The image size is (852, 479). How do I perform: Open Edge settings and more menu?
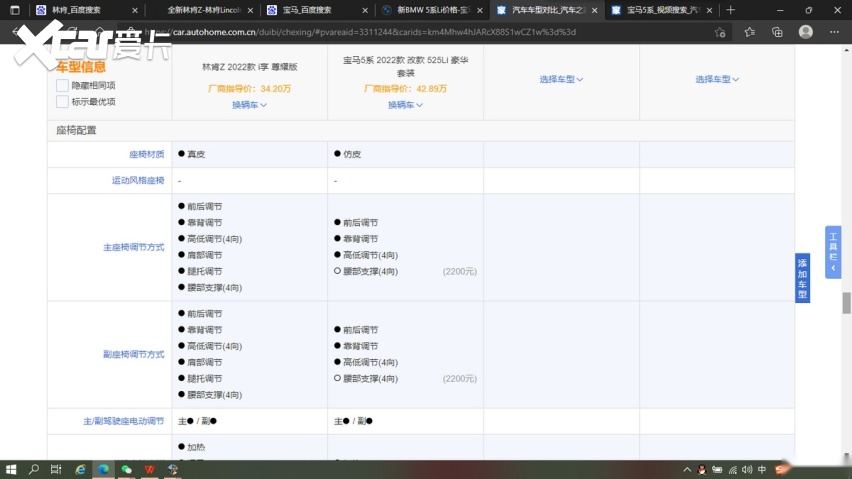pos(835,32)
